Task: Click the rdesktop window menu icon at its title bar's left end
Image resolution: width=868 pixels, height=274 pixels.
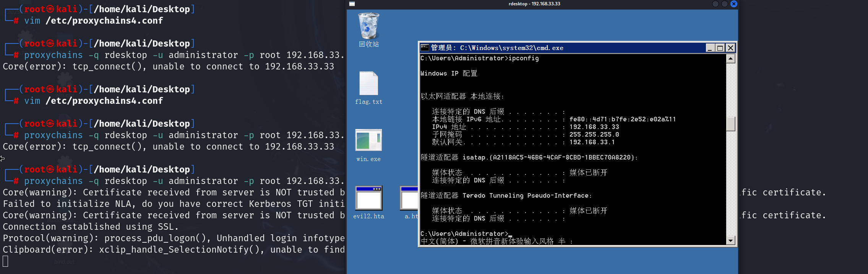Action: [352, 4]
